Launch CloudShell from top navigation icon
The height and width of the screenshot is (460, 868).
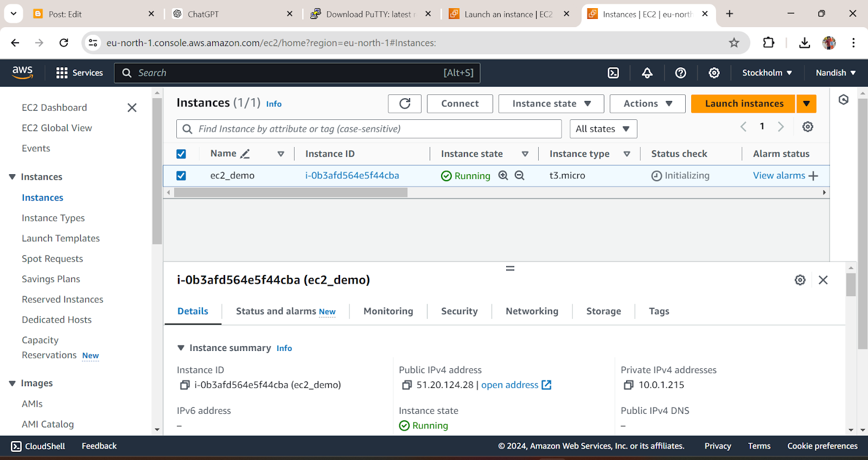[x=614, y=73]
